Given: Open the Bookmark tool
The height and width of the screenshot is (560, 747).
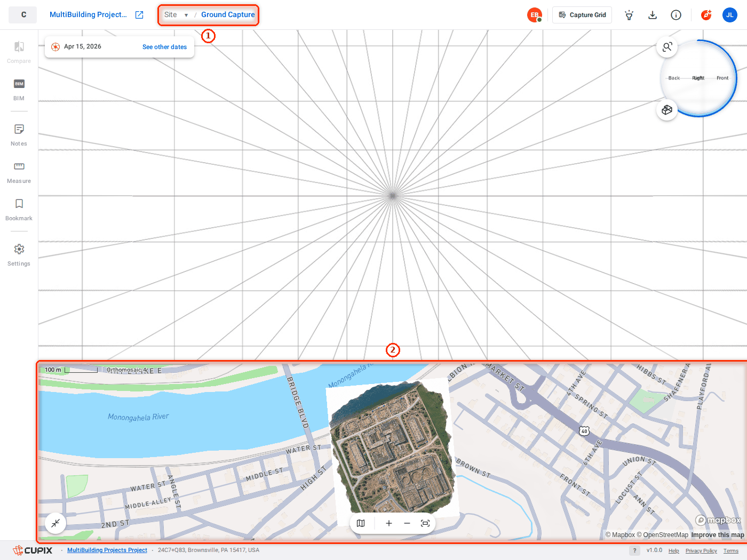Looking at the screenshot, I should [x=19, y=210].
